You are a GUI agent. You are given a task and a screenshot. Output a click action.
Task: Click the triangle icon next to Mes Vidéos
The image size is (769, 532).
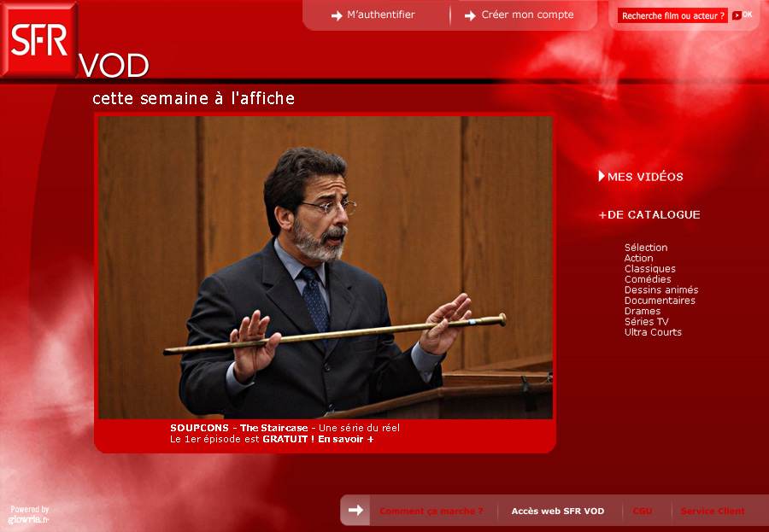pos(602,176)
